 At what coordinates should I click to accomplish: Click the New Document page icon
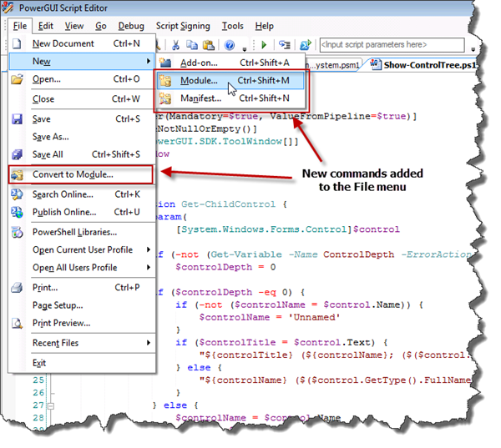point(17,43)
